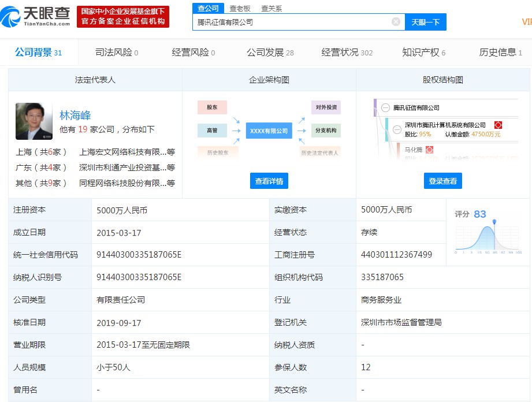Screen dimensions: 532x402
Task: Click the red icon next to 深圳市腾讯计算机系统有限公司
Action: 498,125
